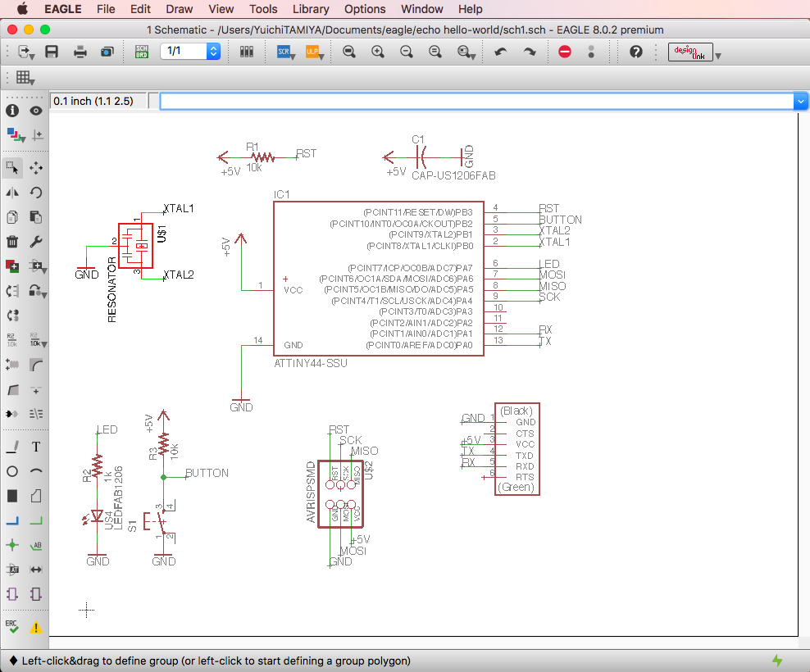Viewport: 810px width, 672px height.
Task: Select the Text tool
Action: coord(35,447)
